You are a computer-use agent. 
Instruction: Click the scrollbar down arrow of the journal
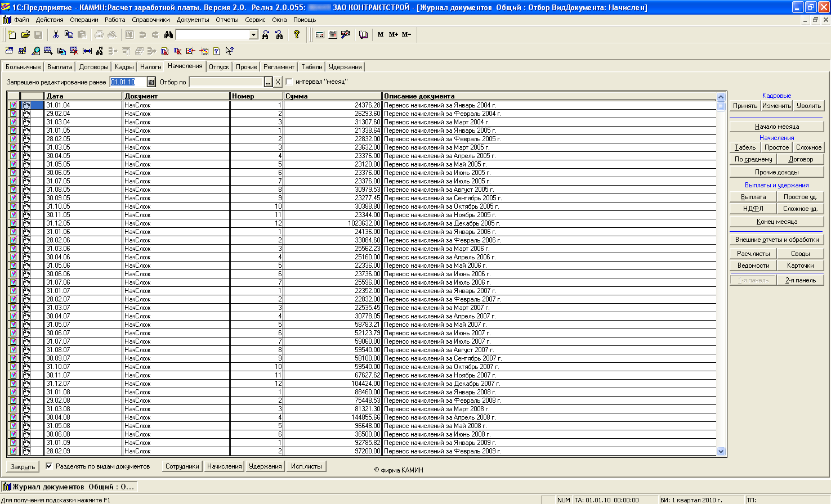(x=721, y=451)
